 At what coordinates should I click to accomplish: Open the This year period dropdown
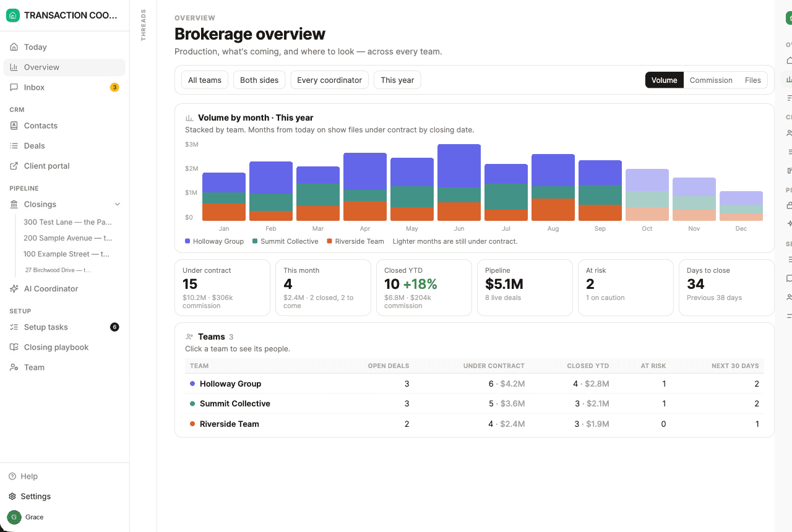coord(397,80)
